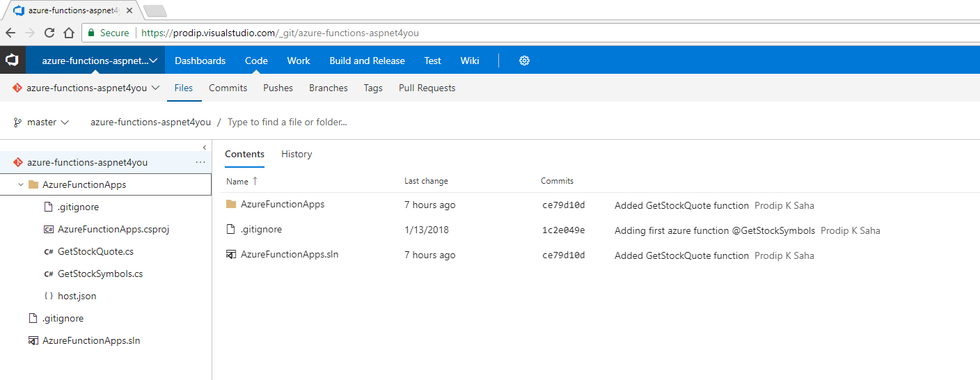Open the Code hub
This screenshot has width=980, height=380.
[256, 61]
